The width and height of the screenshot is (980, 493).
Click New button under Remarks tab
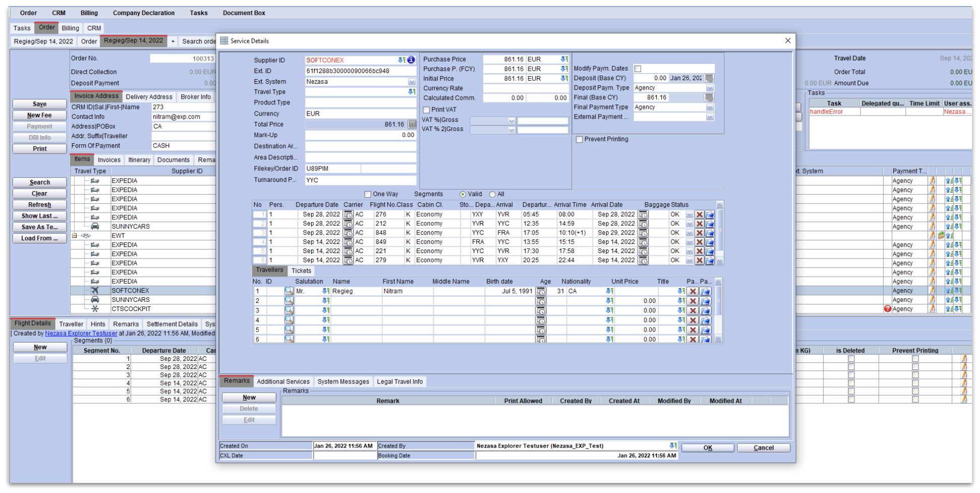(249, 398)
